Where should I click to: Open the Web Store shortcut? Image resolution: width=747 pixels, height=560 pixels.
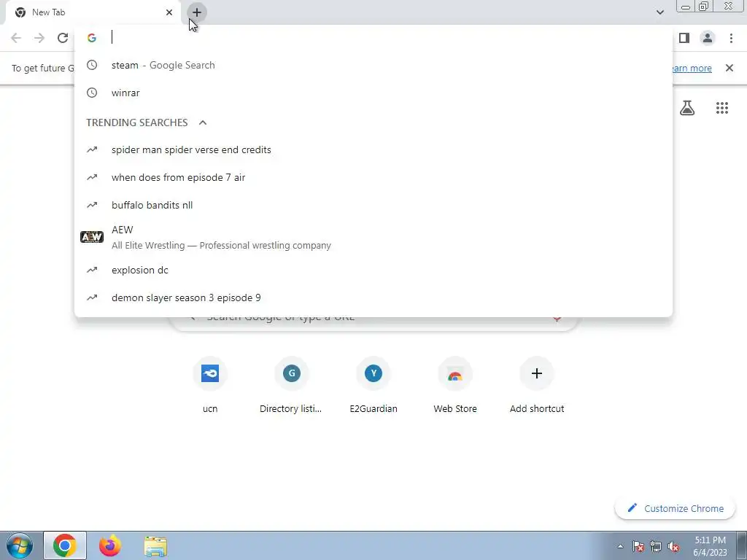(x=455, y=386)
